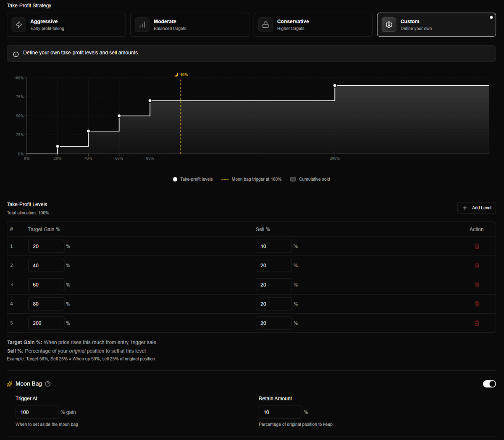
Task: Edit level 1 target gain field showing 20
Action: pos(46,246)
